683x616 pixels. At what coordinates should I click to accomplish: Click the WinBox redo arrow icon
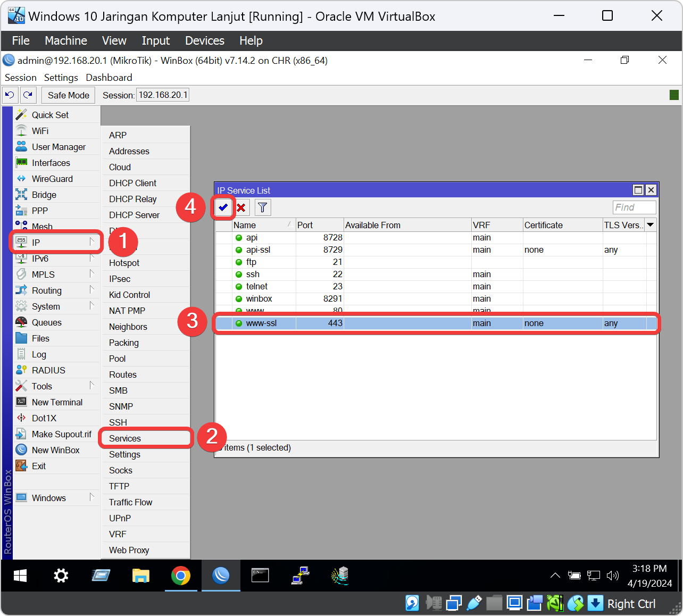tap(28, 95)
